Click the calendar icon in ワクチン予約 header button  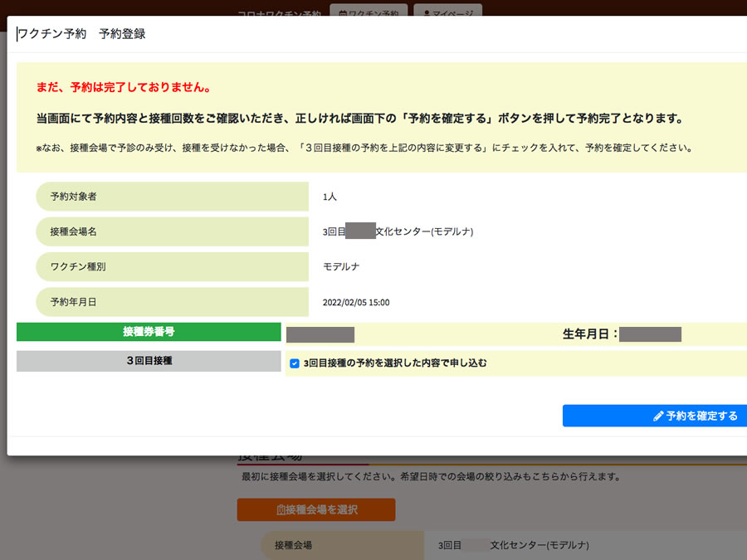pos(343,13)
